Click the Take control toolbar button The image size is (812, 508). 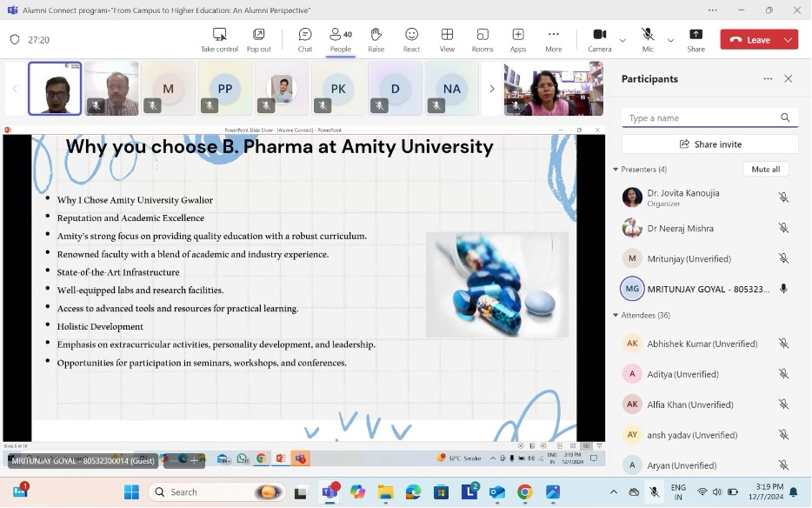pyautogui.click(x=220, y=40)
